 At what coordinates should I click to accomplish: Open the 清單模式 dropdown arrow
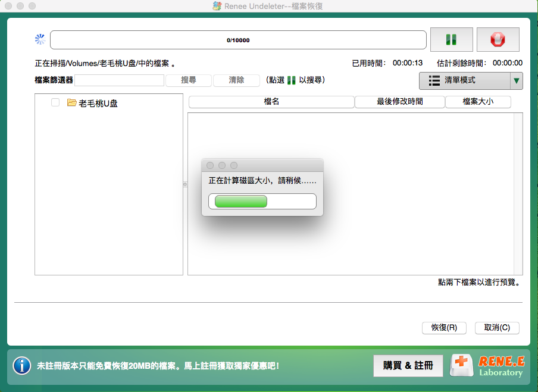click(517, 80)
